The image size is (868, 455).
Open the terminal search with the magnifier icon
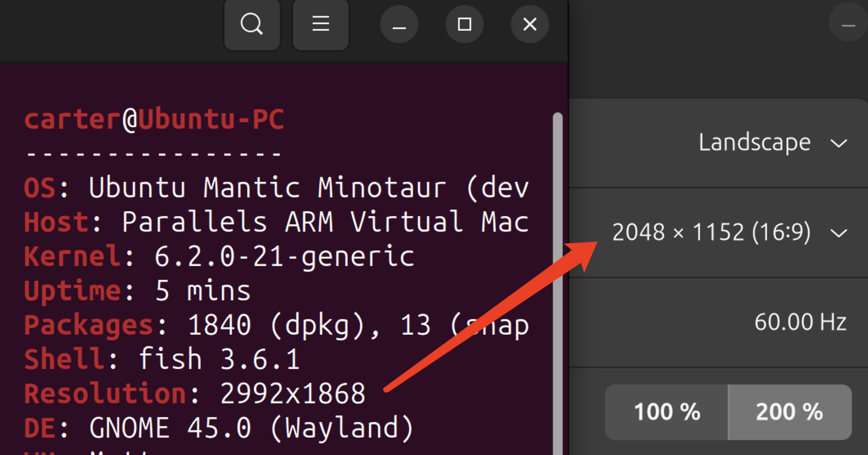click(x=252, y=24)
